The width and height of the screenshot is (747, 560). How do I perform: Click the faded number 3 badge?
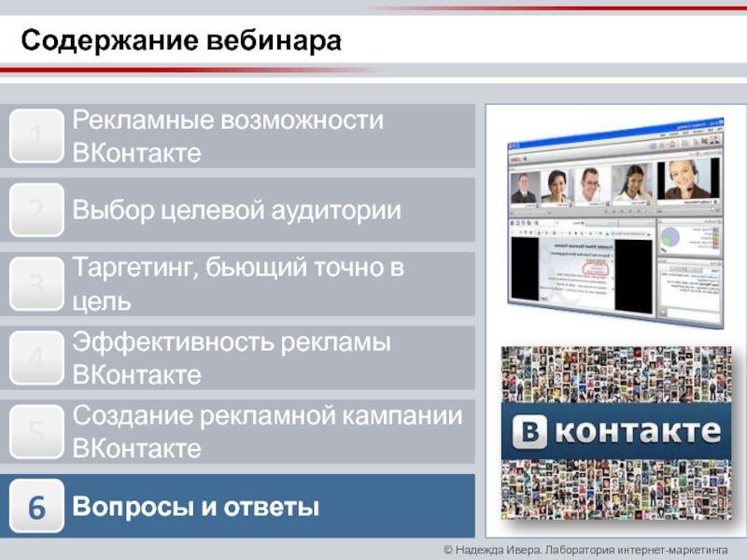tap(36, 285)
